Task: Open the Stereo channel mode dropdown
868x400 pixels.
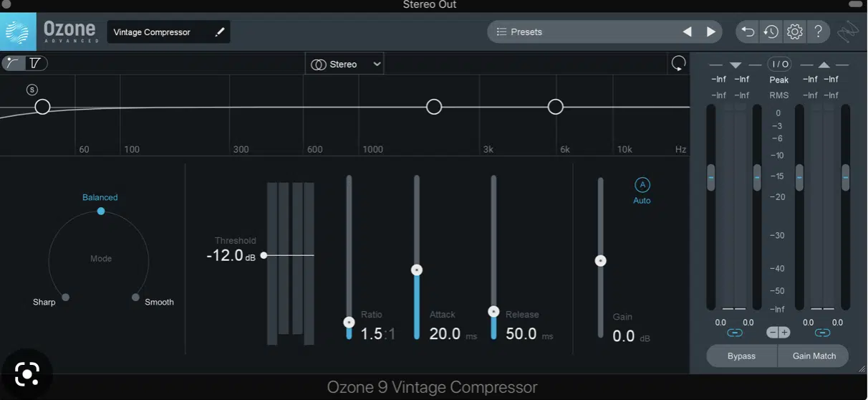Action: [x=344, y=64]
